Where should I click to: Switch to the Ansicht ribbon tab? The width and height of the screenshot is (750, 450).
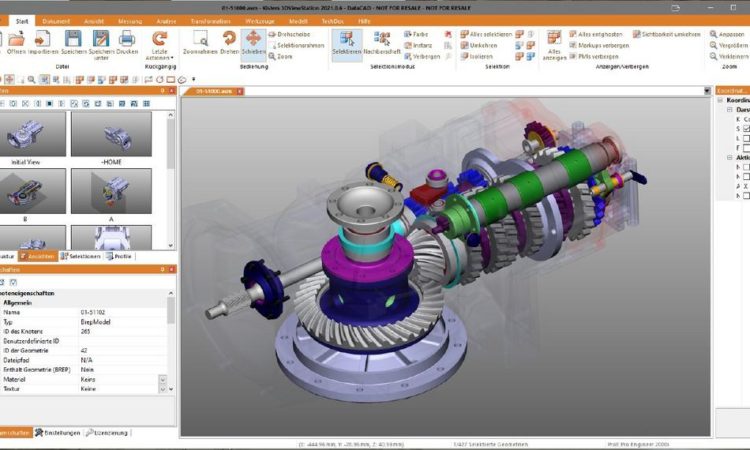pyautogui.click(x=94, y=22)
